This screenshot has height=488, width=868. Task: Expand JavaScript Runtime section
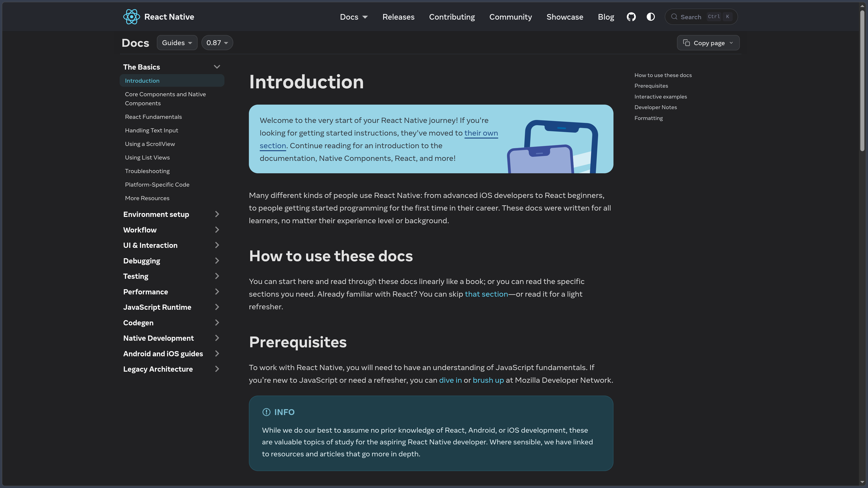click(217, 307)
